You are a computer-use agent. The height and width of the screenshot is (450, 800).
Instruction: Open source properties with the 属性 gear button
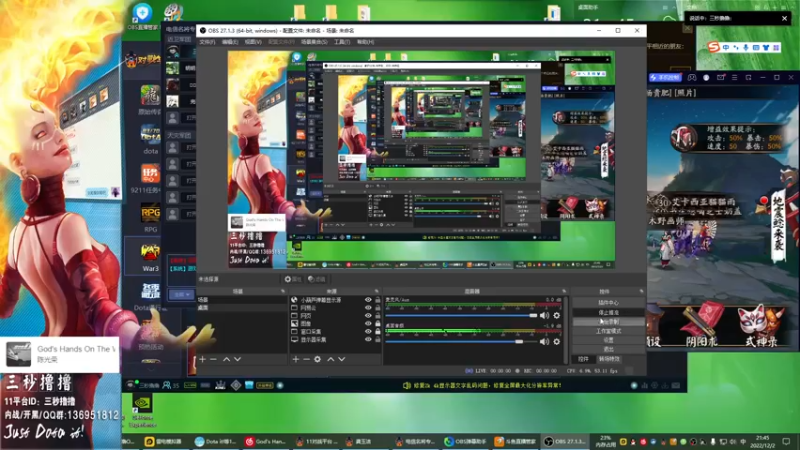click(x=293, y=279)
